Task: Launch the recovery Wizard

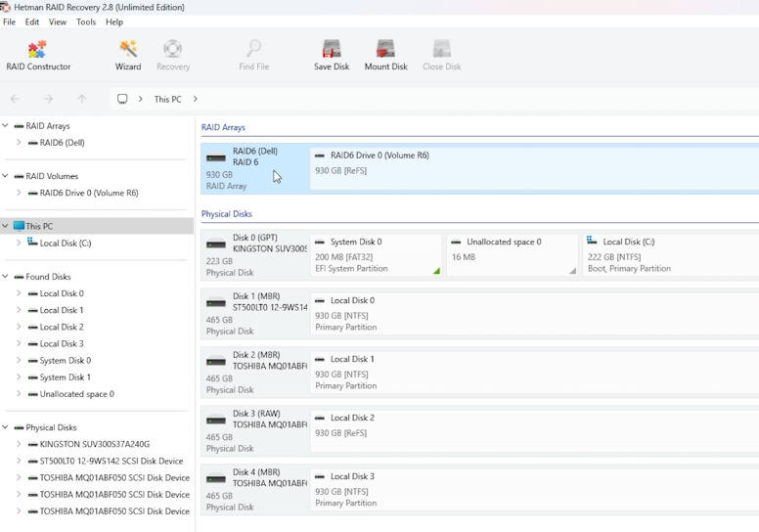Action: click(x=128, y=55)
